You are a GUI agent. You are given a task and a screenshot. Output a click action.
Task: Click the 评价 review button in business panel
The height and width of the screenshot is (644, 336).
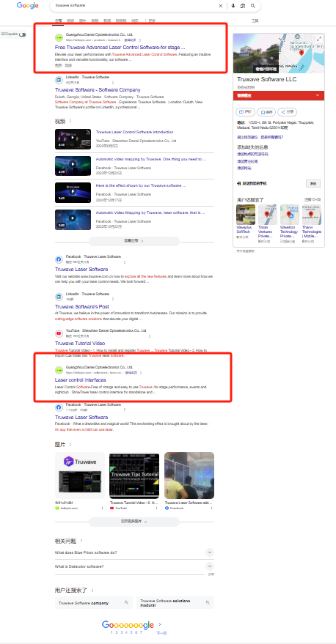pyautogui.click(x=245, y=111)
